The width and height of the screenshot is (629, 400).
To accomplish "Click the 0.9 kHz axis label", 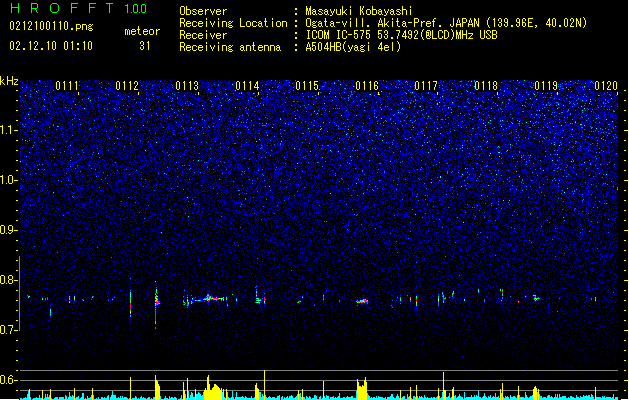I will click(x=9, y=230).
